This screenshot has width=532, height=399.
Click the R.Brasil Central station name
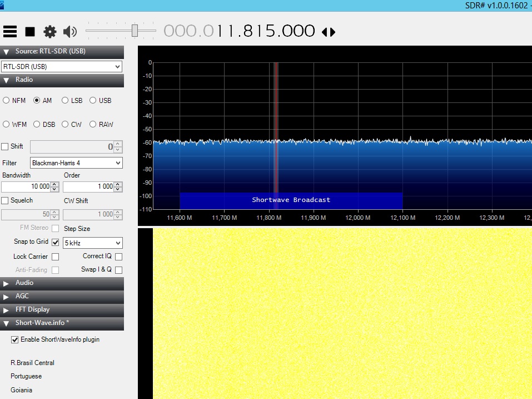click(32, 363)
